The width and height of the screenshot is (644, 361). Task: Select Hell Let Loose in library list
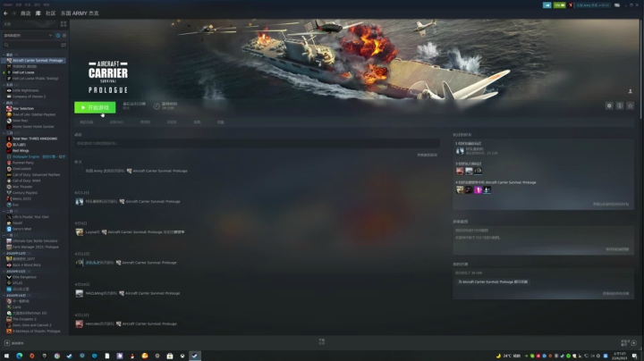[x=23, y=72]
